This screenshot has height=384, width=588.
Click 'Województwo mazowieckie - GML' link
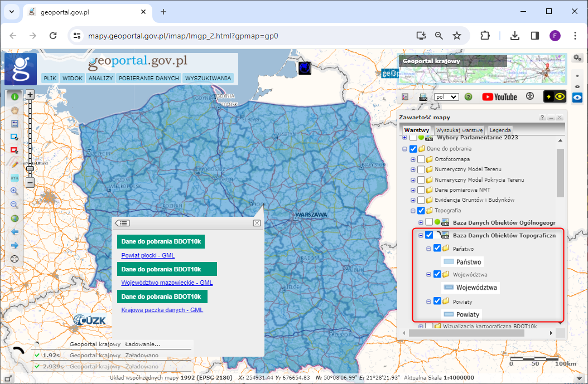point(167,283)
